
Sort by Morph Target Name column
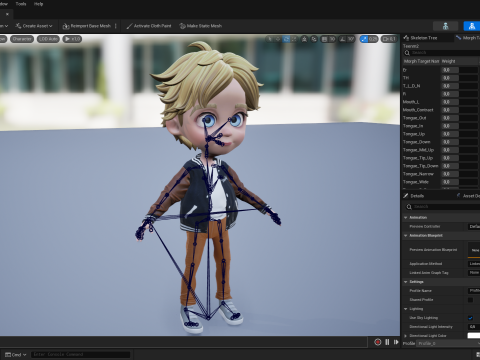pyautogui.click(x=421, y=61)
